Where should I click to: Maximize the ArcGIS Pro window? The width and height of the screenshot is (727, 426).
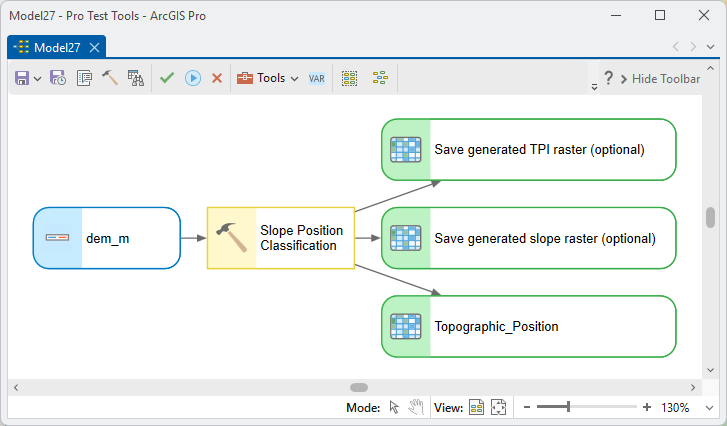660,15
